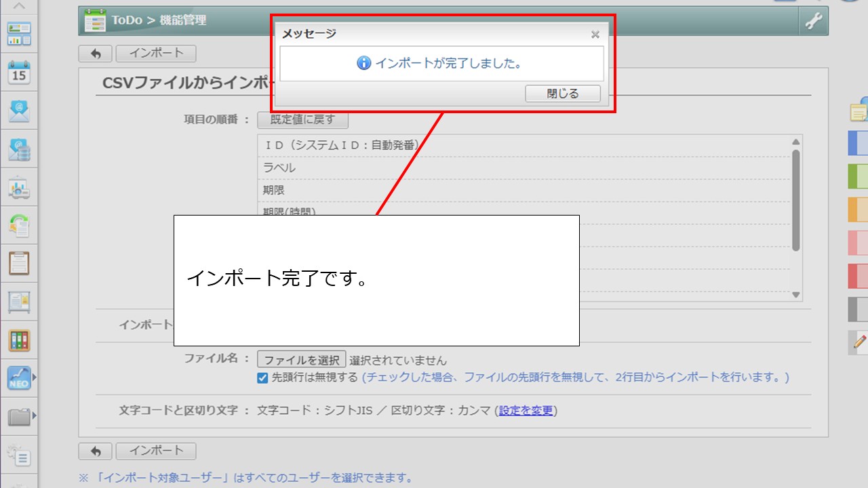Click the インポートが完了しました。 message text
The width and height of the screenshot is (868, 488).
[x=448, y=63]
